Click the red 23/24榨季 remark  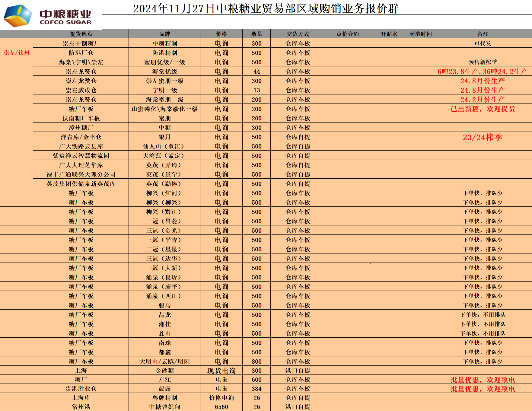[483, 137]
